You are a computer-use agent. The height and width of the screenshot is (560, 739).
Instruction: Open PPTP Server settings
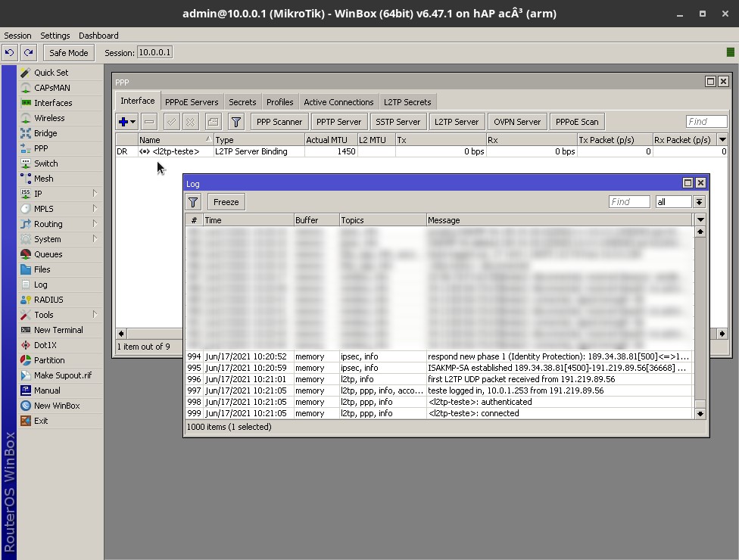click(x=338, y=122)
